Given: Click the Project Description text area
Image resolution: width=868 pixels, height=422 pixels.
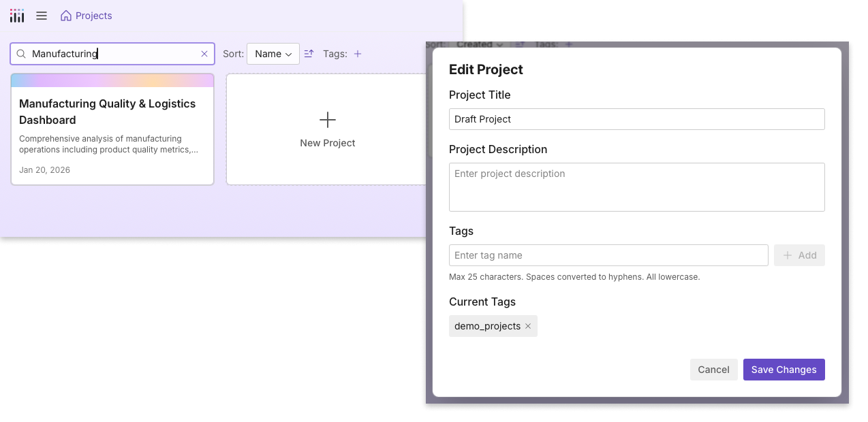Looking at the screenshot, I should click(637, 187).
